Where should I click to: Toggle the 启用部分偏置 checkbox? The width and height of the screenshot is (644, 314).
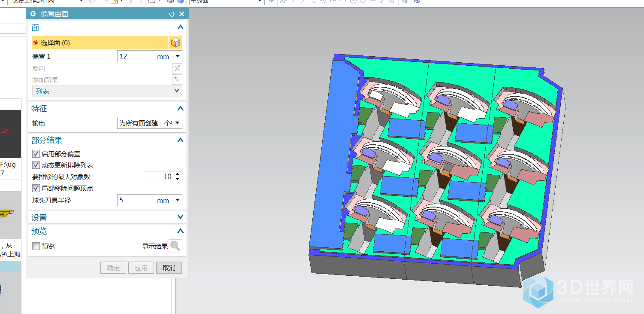coord(36,154)
